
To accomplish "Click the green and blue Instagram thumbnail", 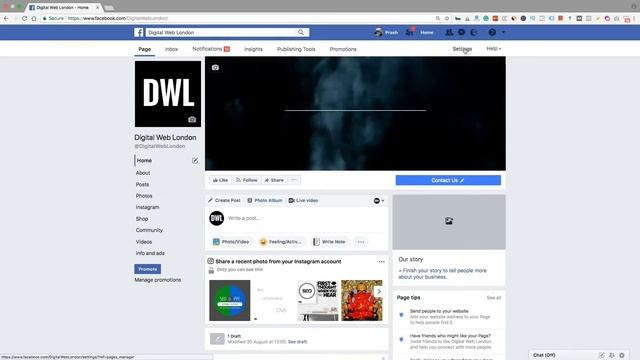I will pos(230,300).
